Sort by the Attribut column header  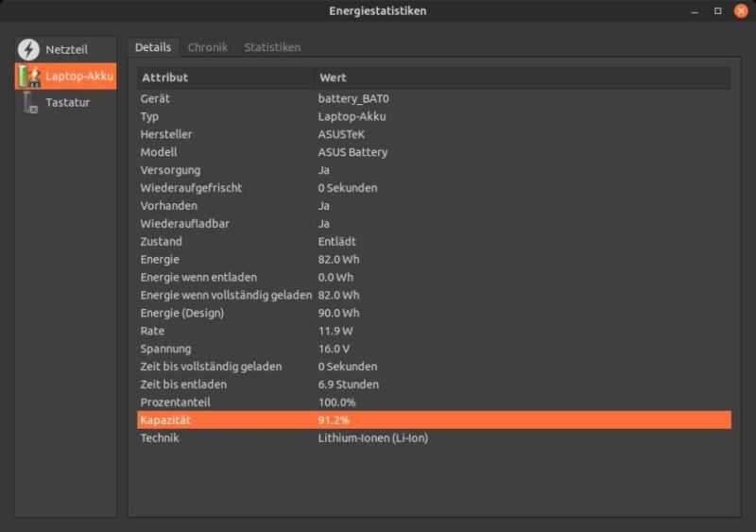tap(225, 77)
